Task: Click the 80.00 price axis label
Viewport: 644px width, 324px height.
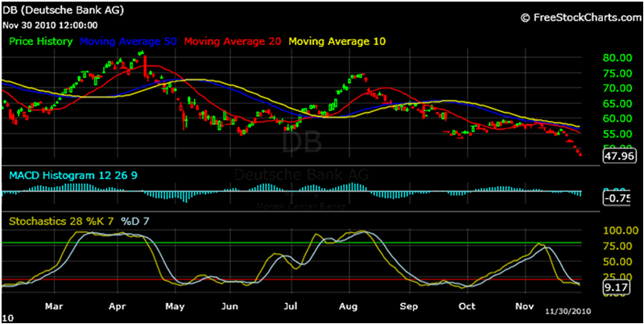Action: tap(617, 58)
